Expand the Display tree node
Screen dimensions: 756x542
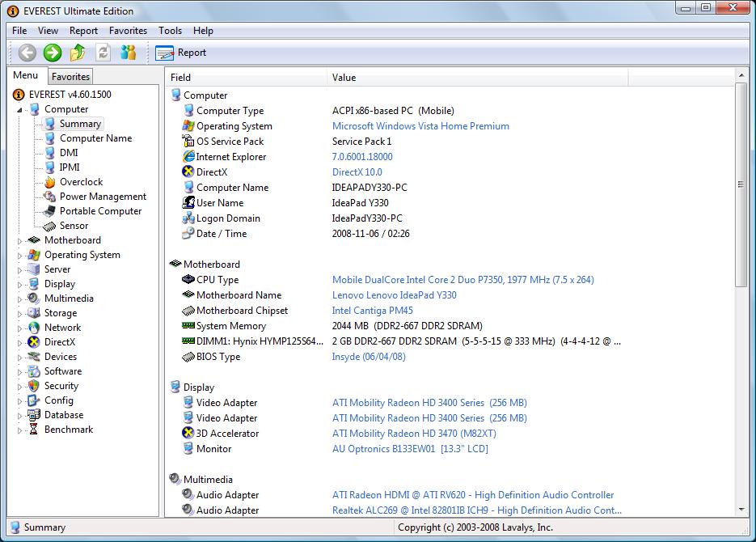coord(19,285)
